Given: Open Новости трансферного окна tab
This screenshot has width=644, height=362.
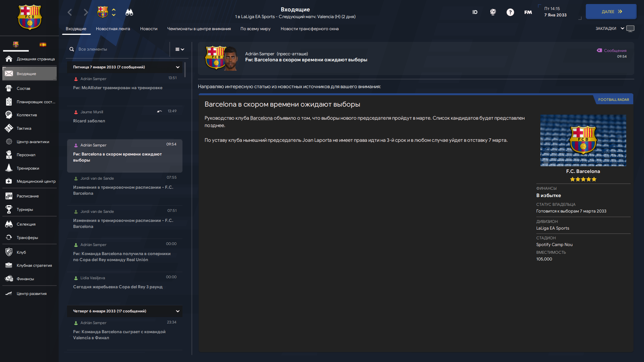Looking at the screenshot, I should 310,29.
